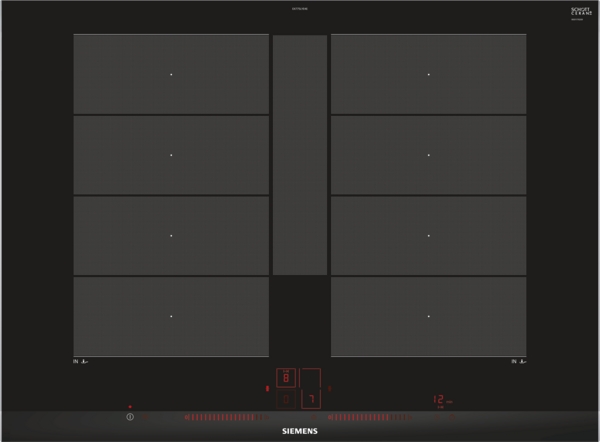Touch the red symbol right of zone selector
This screenshot has width=600, height=442.
coord(331,388)
